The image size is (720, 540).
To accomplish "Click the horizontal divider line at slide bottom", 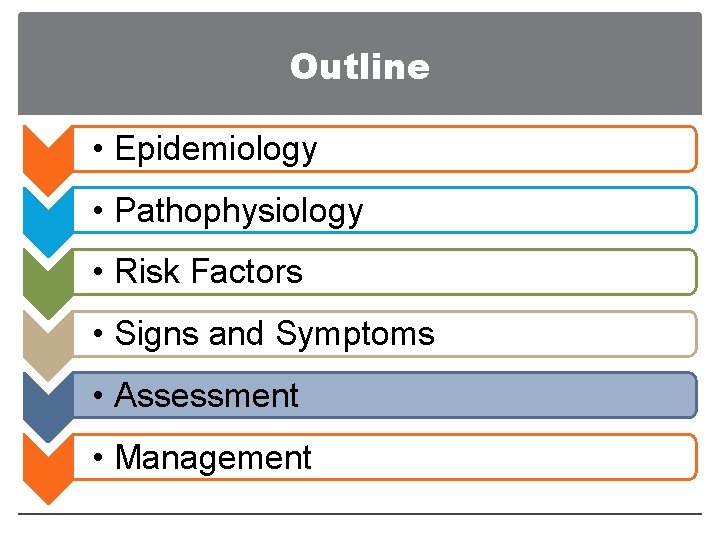I will [360, 514].
